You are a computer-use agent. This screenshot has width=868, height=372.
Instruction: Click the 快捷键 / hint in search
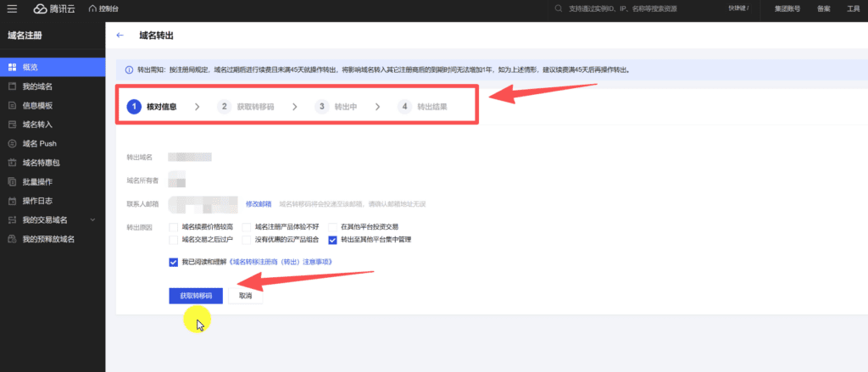click(x=737, y=8)
